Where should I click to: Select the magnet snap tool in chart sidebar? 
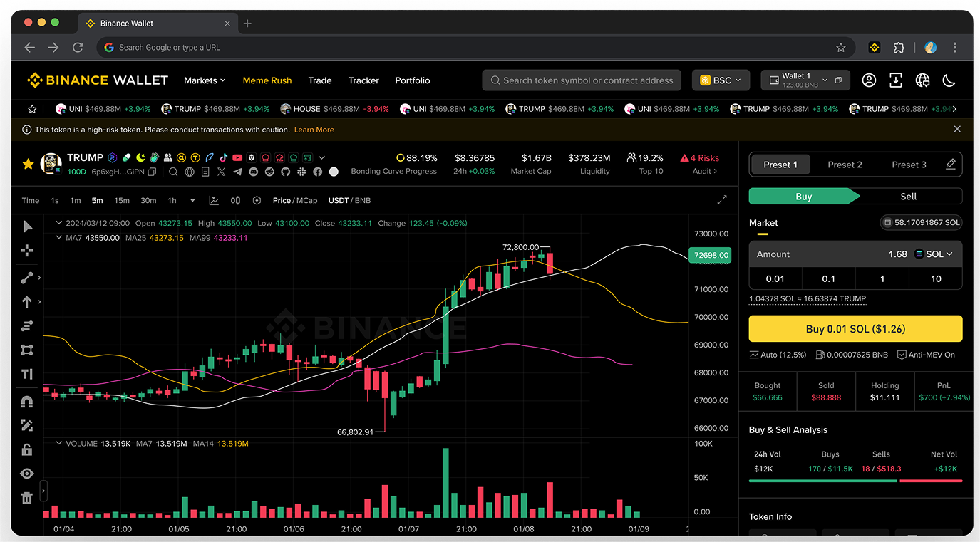27,402
